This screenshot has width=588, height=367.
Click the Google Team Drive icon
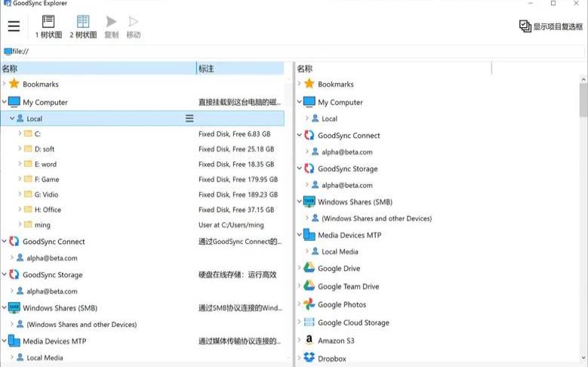[x=309, y=285]
